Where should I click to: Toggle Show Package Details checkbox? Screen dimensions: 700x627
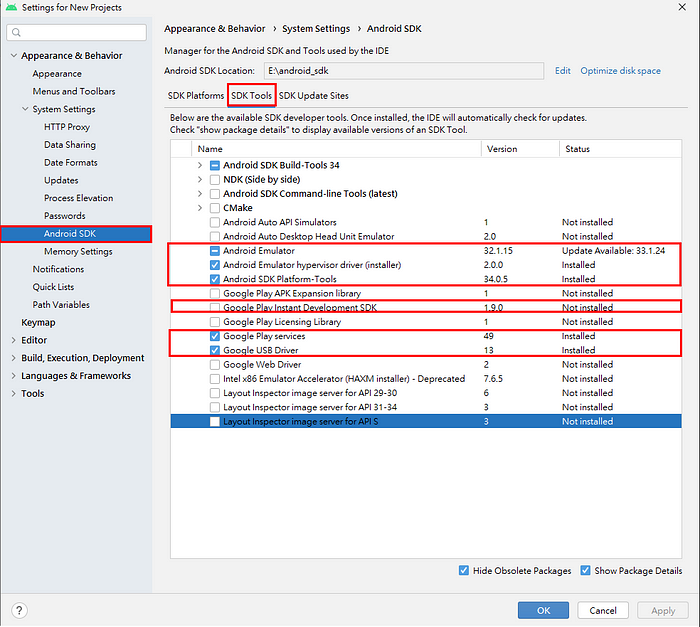pos(585,570)
